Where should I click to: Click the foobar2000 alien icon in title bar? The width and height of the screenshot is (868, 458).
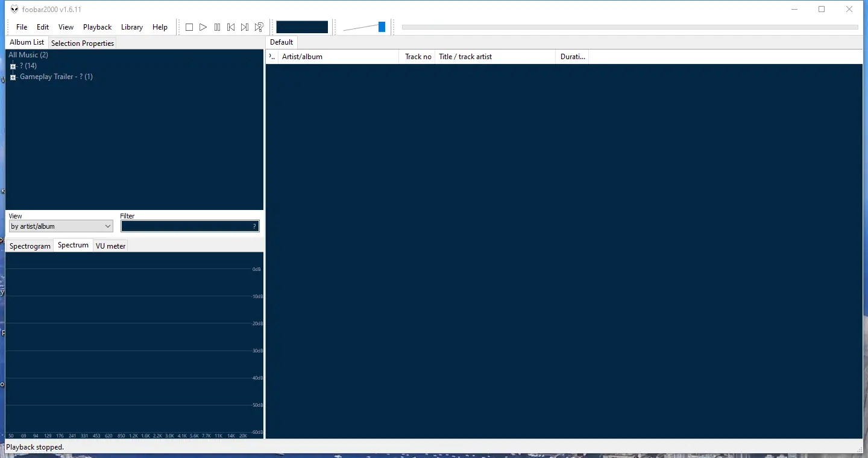[x=14, y=9]
